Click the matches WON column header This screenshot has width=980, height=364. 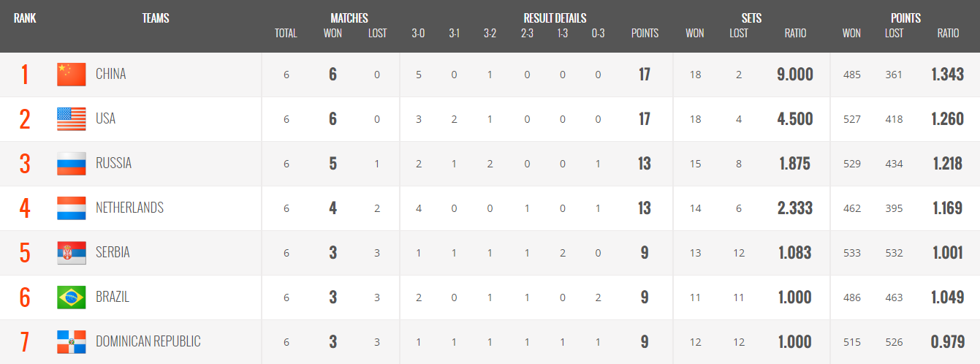(x=333, y=34)
